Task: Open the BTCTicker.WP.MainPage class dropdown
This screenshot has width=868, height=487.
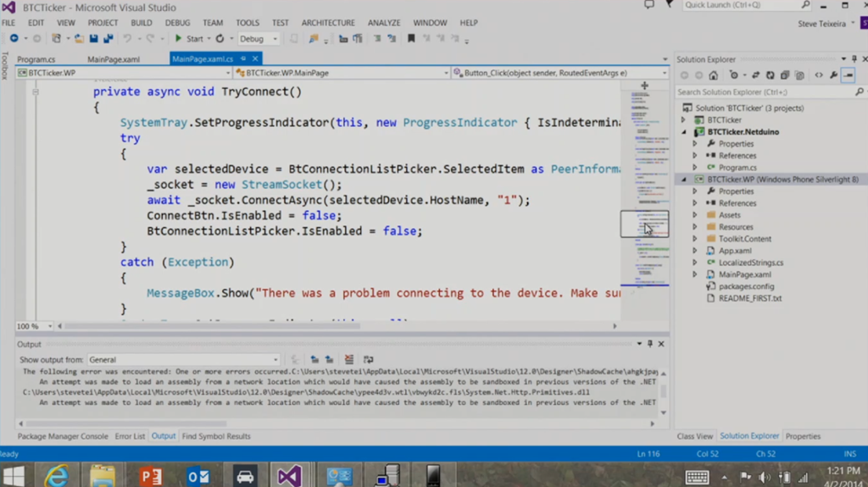Action: pyautogui.click(x=342, y=73)
